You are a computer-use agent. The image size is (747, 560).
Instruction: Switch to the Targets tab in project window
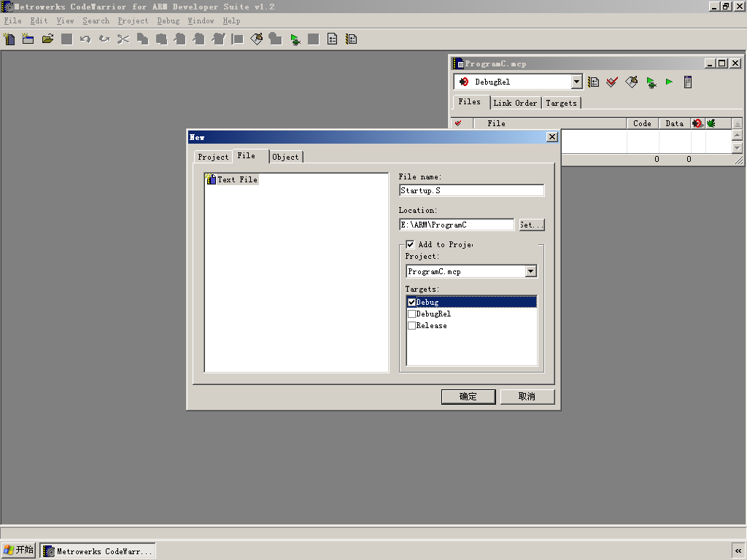(x=561, y=103)
